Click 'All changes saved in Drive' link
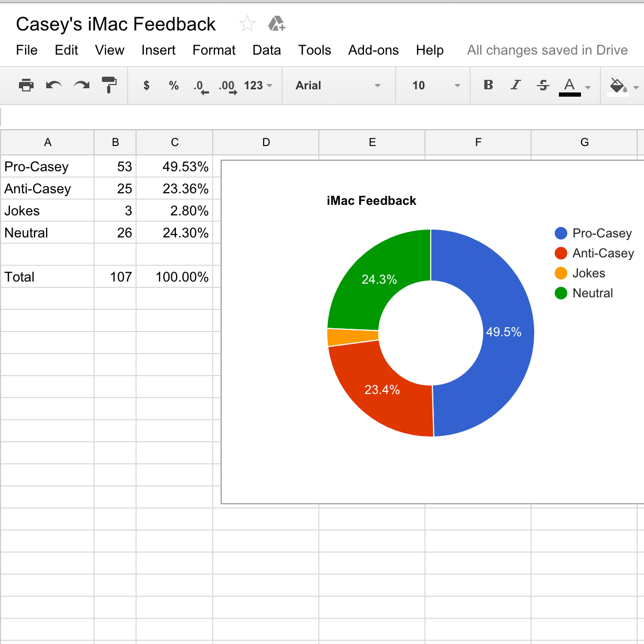Screen dimensions: 644x644 click(547, 50)
